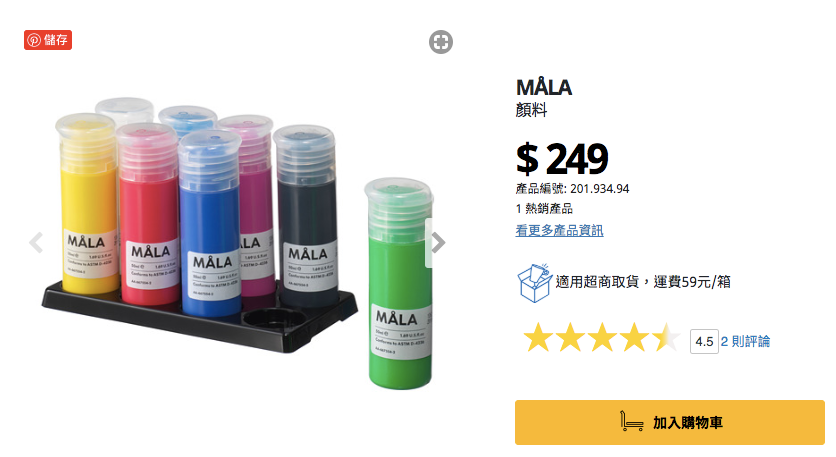Screen dimensions: 836x457
Task: Open the 看更多產品資訊 link
Action: (x=559, y=230)
